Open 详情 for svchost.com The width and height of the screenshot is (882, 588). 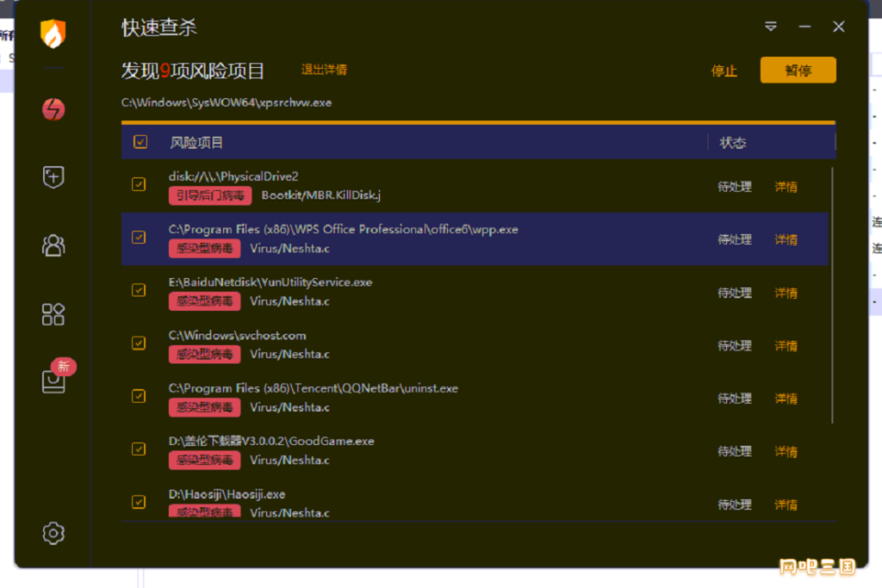786,346
